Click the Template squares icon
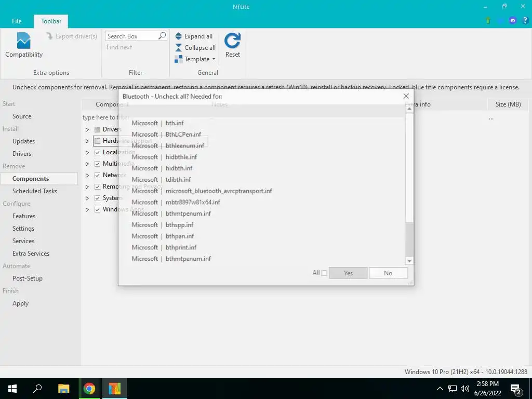This screenshot has height=399, width=532. click(179, 59)
